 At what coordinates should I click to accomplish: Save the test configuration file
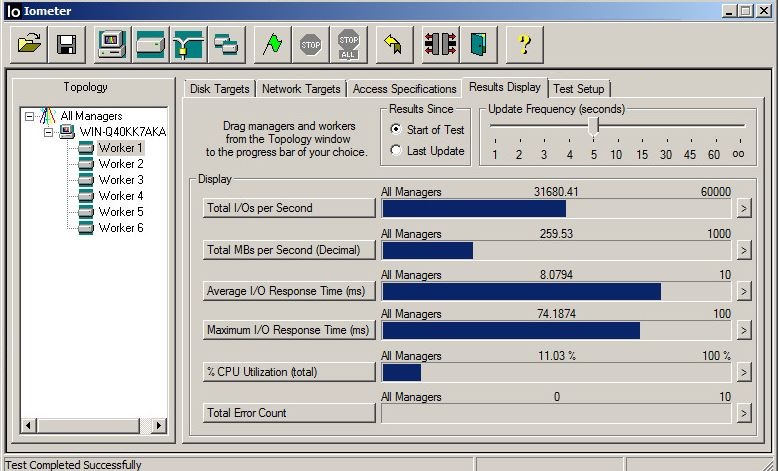pos(67,45)
